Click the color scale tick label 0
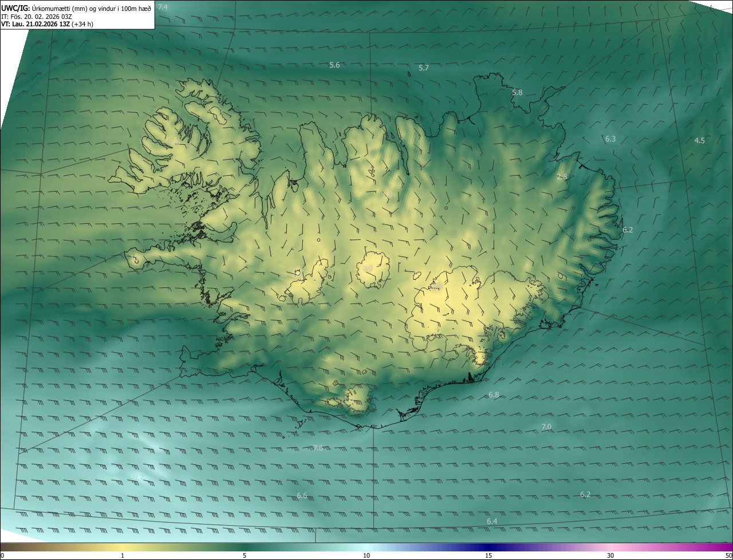This screenshot has height=560, width=733. pos(2,556)
